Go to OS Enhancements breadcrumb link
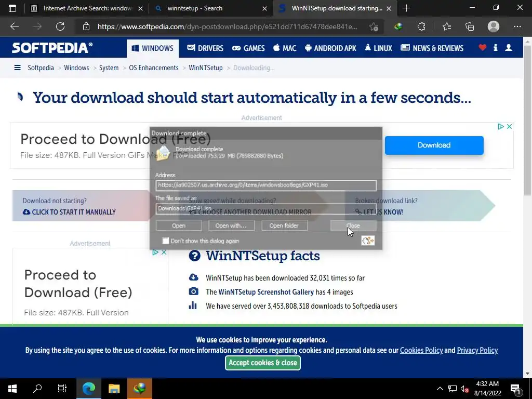The height and width of the screenshot is (399, 532). (154, 68)
